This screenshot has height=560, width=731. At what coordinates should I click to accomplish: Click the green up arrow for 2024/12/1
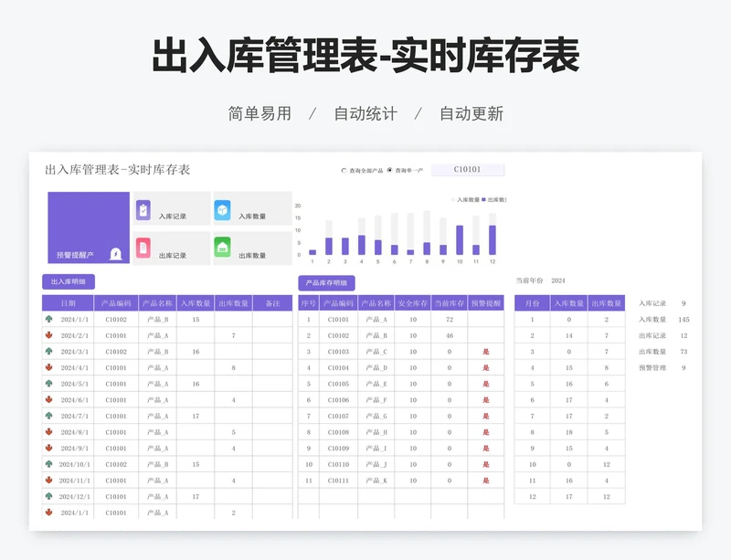(x=49, y=496)
